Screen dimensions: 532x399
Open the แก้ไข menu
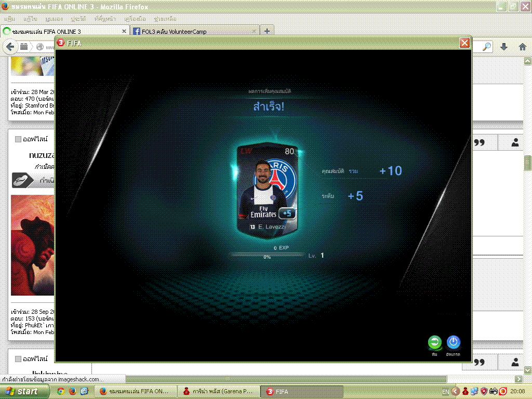30,19
